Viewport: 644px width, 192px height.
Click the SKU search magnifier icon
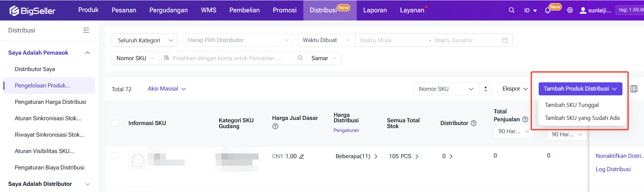click(x=300, y=58)
